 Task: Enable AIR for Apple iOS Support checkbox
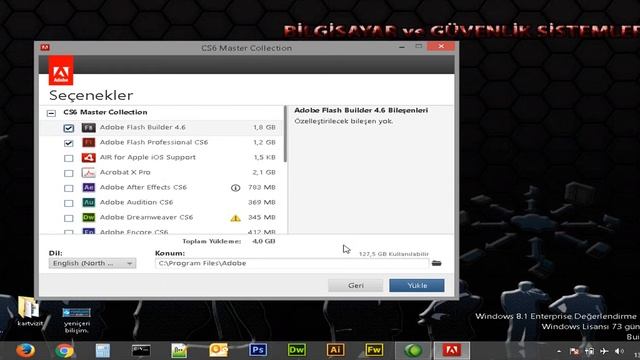point(69,158)
